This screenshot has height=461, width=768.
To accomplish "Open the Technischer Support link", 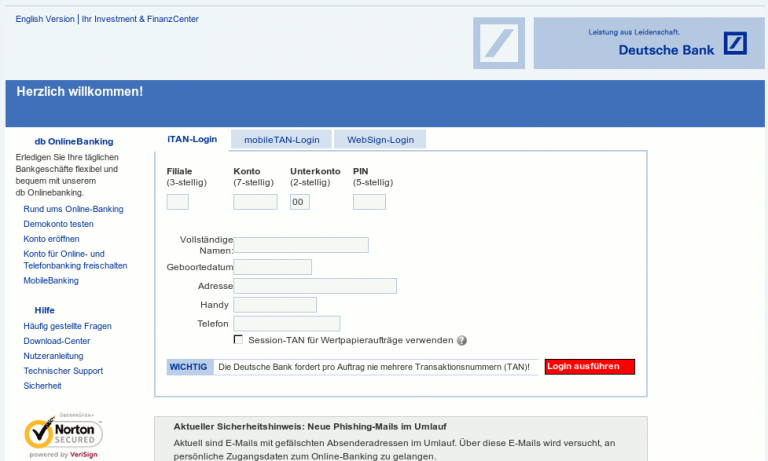I will [x=63, y=371].
